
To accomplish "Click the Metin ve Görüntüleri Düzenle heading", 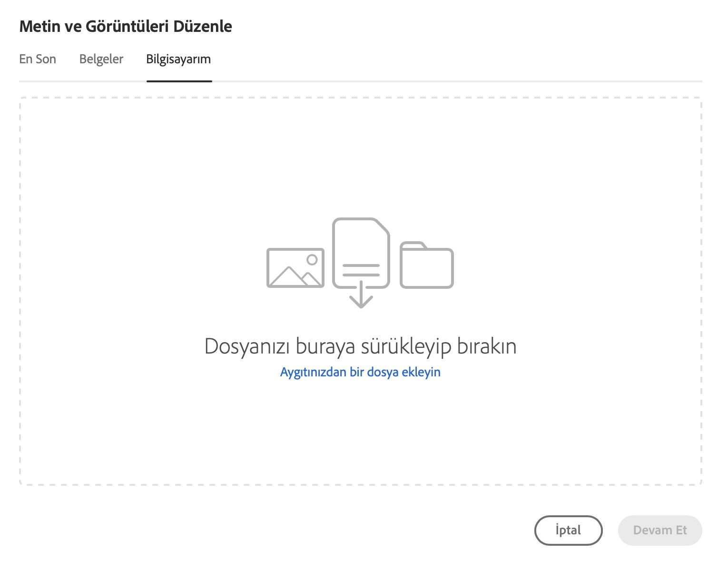I will click(x=126, y=26).
